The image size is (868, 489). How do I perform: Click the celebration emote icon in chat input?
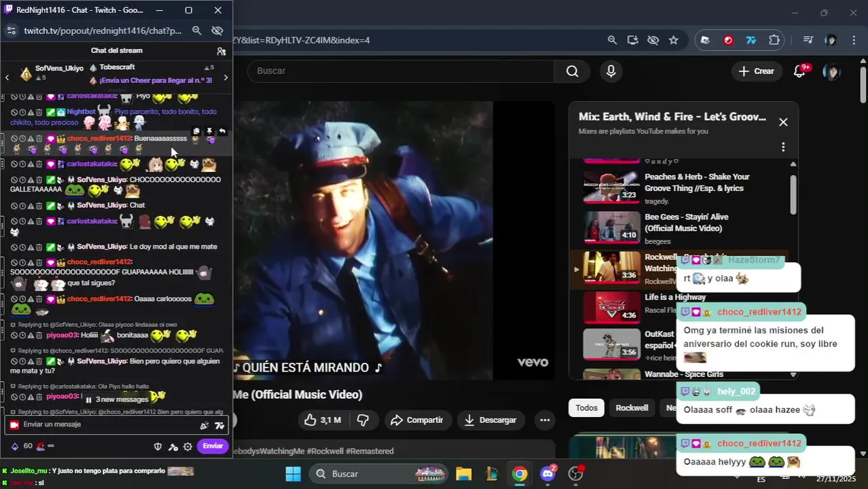click(x=204, y=425)
